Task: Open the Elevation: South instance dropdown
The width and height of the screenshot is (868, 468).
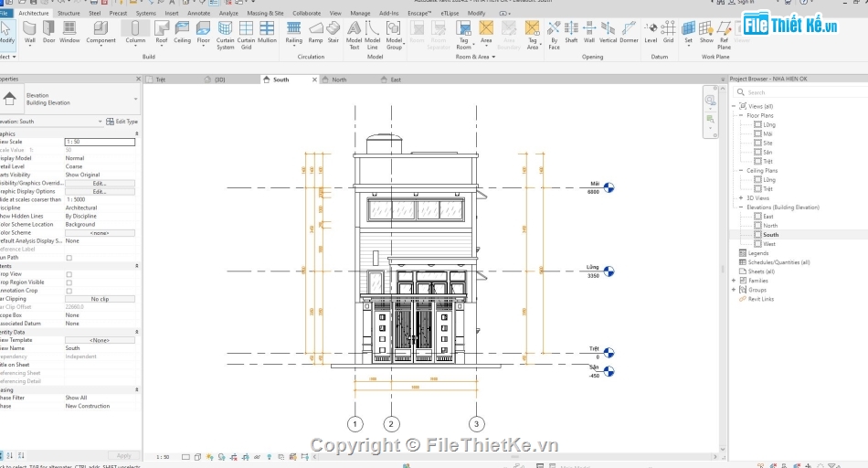Action: (x=101, y=122)
